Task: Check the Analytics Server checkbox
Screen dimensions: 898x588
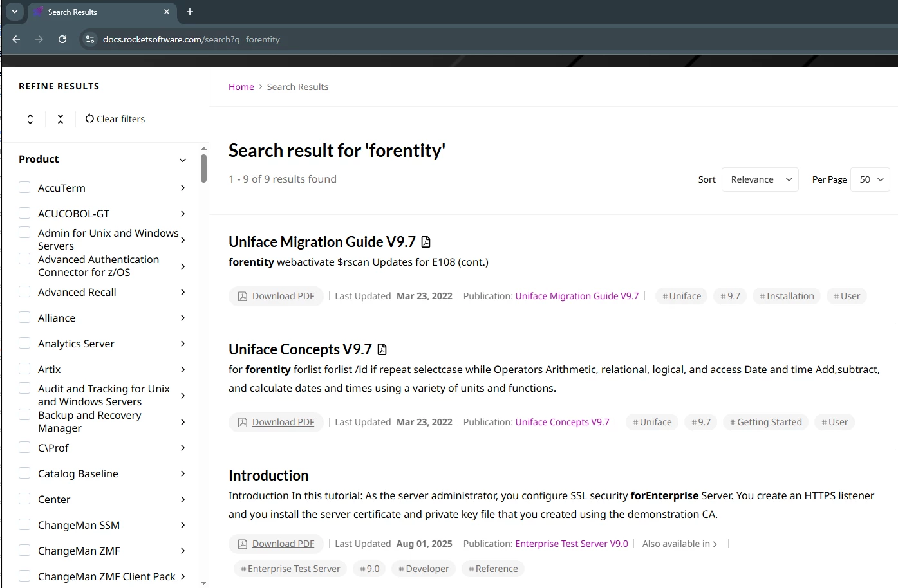Action: [x=24, y=343]
